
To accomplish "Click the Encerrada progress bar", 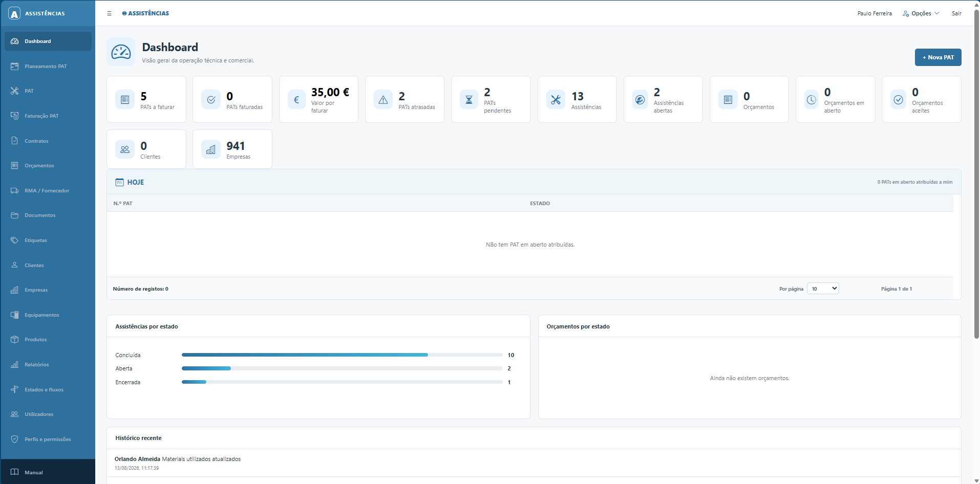I will tap(342, 382).
